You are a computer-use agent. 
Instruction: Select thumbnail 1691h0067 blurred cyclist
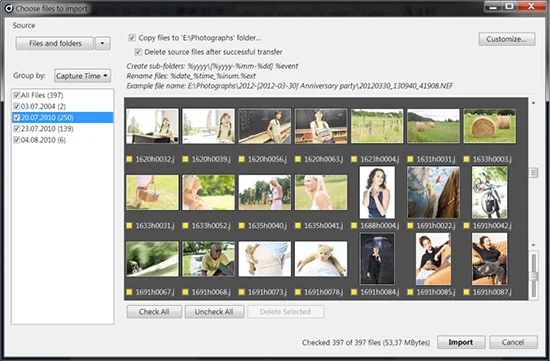(x=152, y=259)
